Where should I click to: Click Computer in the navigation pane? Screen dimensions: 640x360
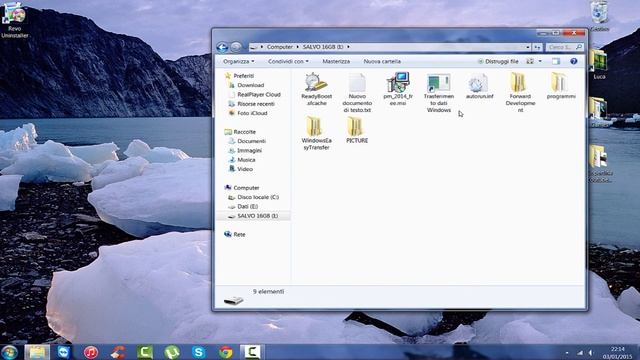246,188
